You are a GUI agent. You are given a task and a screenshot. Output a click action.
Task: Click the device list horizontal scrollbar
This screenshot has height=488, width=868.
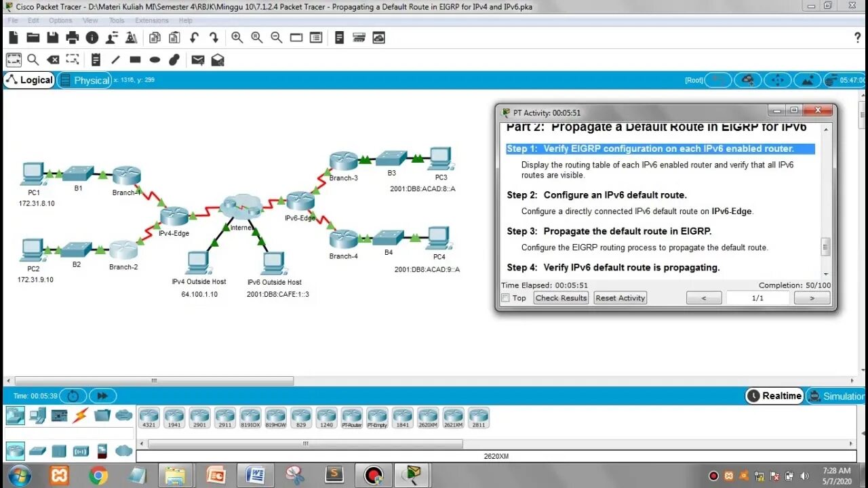305,445
